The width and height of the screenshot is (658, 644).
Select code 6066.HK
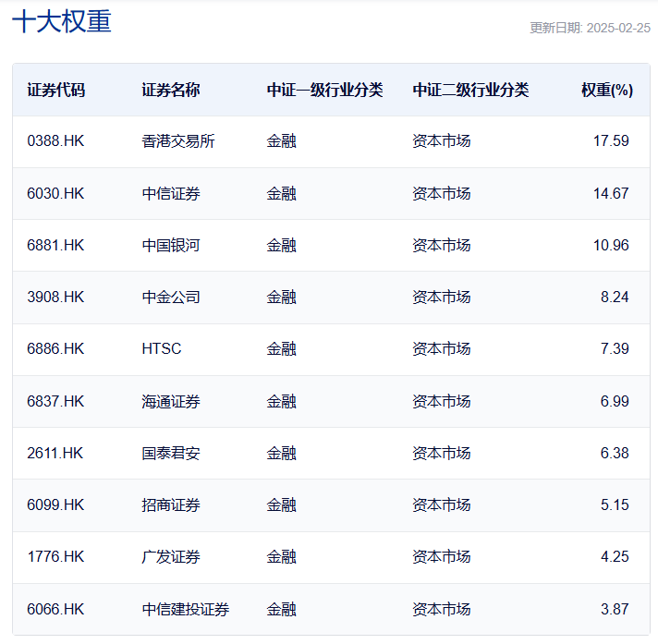pos(55,610)
